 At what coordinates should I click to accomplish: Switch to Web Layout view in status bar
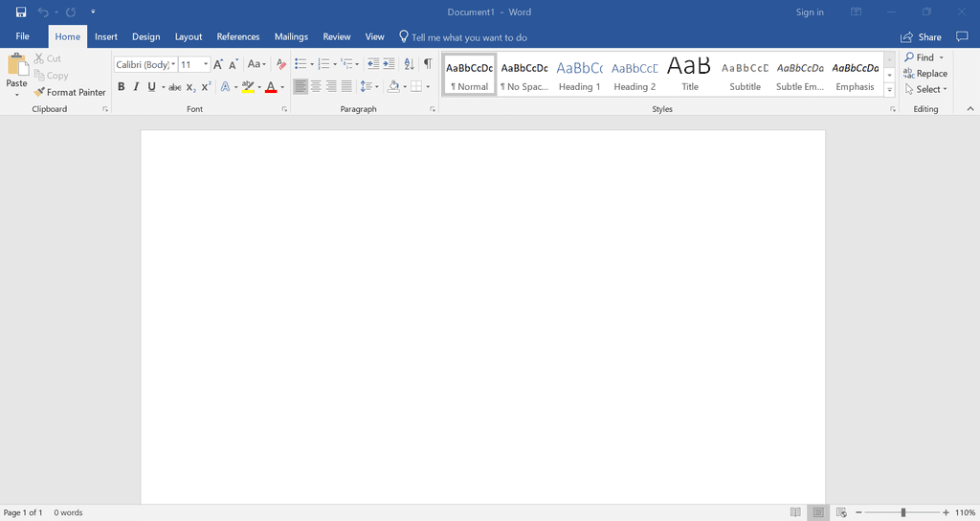(841, 512)
